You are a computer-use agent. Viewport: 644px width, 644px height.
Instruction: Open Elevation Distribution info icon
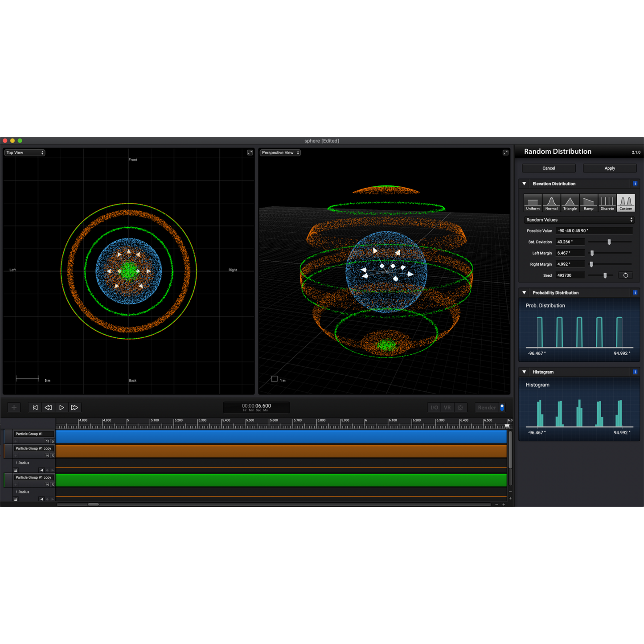(635, 184)
